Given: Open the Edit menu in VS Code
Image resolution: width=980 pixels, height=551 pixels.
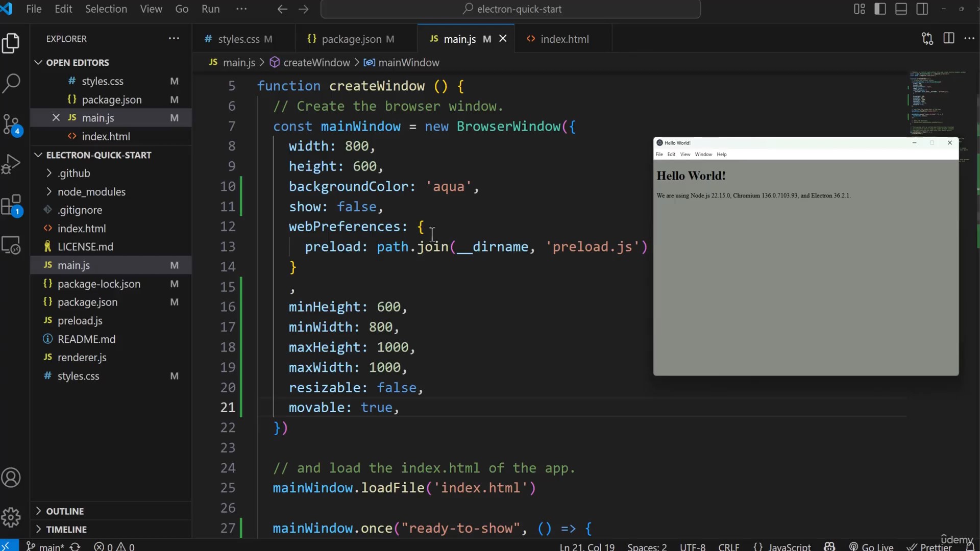Looking at the screenshot, I should tap(63, 9).
